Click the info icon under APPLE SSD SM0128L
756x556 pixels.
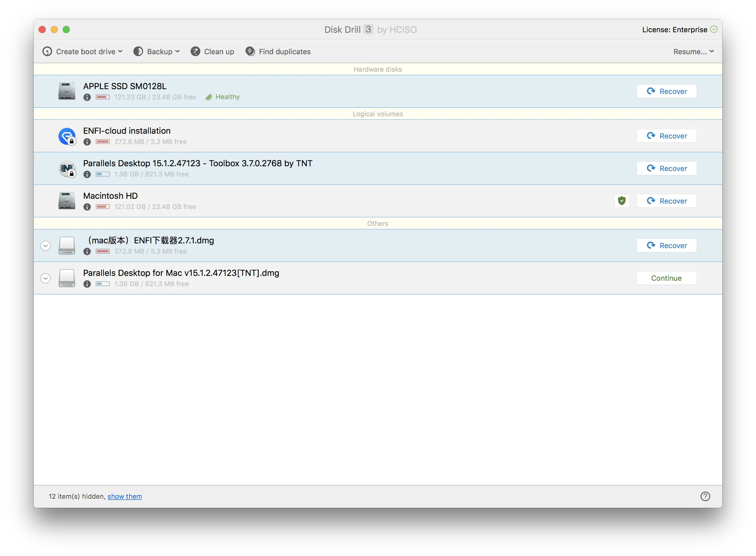(x=87, y=97)
